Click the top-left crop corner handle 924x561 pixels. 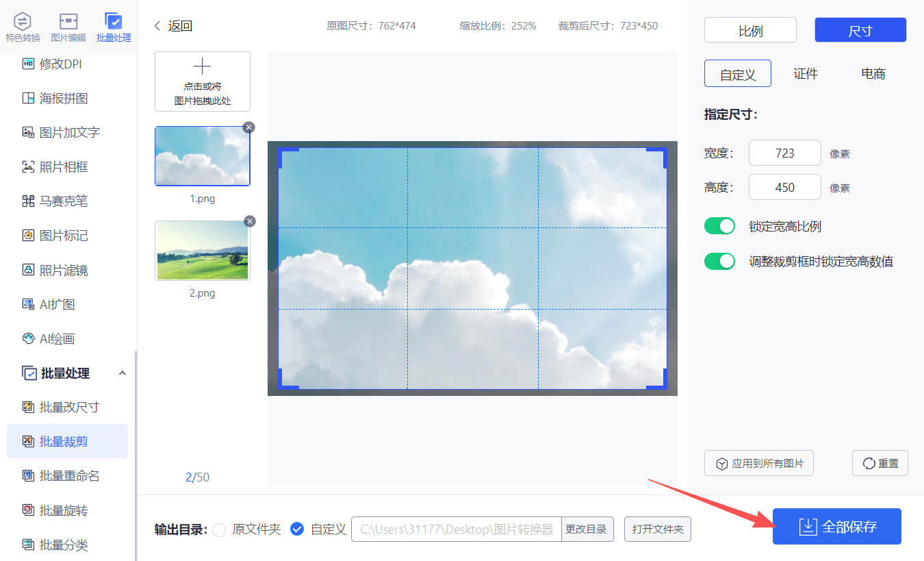(287, 158)
